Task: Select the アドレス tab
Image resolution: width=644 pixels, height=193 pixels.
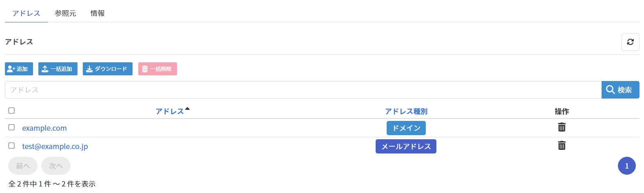Action: pyautogui.click(x=26, y=13)
